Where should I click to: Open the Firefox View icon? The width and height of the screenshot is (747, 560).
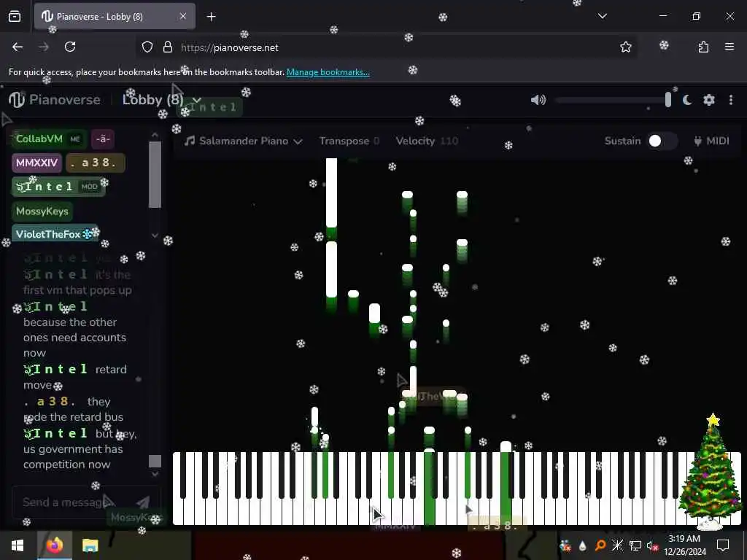(15, 16)
